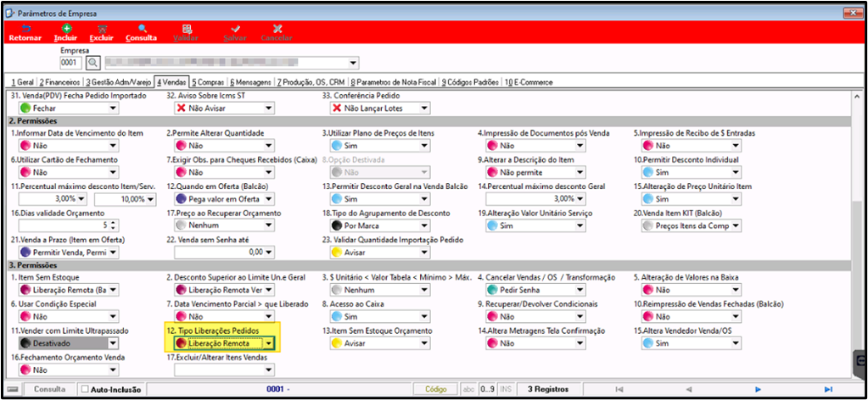868x400 pixels.
Task: Switch to the 6 Mensagens tab
Action: coord(250,82)
